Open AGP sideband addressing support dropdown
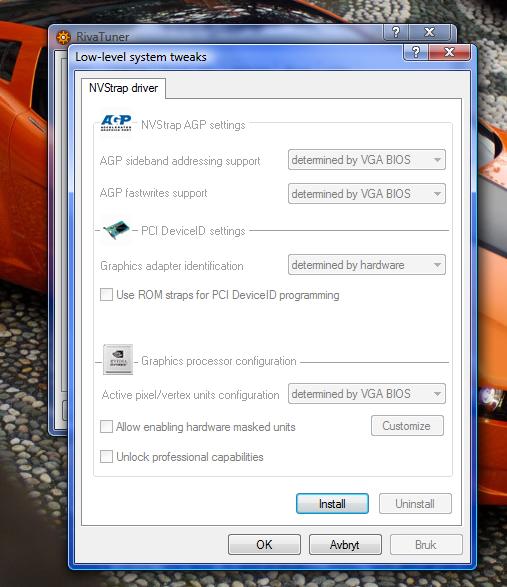The height and width of the screenshot is (587, 507). coord(367,160)
